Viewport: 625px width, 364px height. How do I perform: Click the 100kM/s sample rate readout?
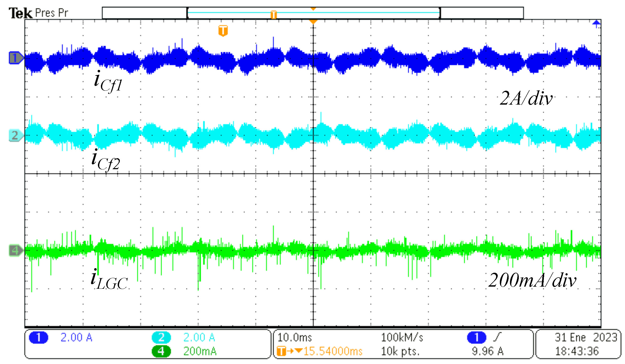coord(402,338)
